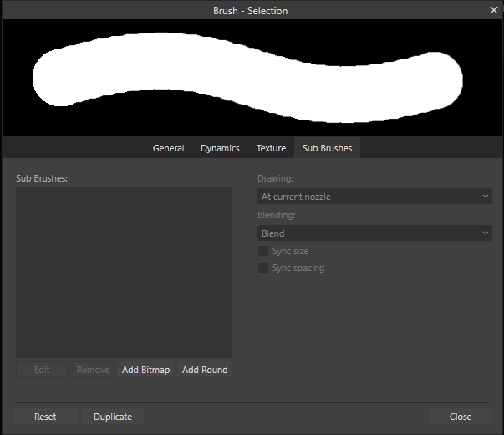Open the Drawing dropdown 'At current nozzle'

[x=374, y=197]
